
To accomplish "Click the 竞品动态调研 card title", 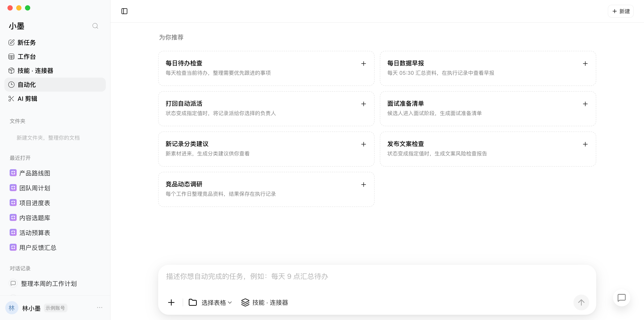I will pyautogui.click(x=184, y=184).
